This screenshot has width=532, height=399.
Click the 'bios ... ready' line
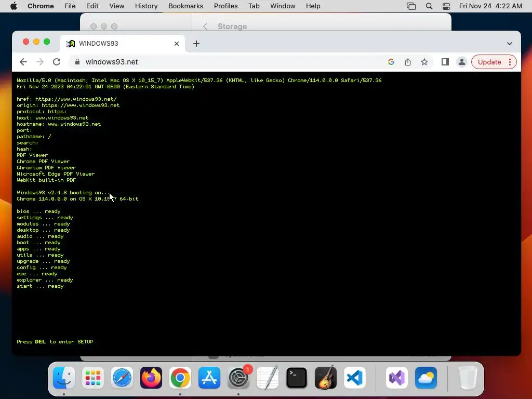coord(38,211)
